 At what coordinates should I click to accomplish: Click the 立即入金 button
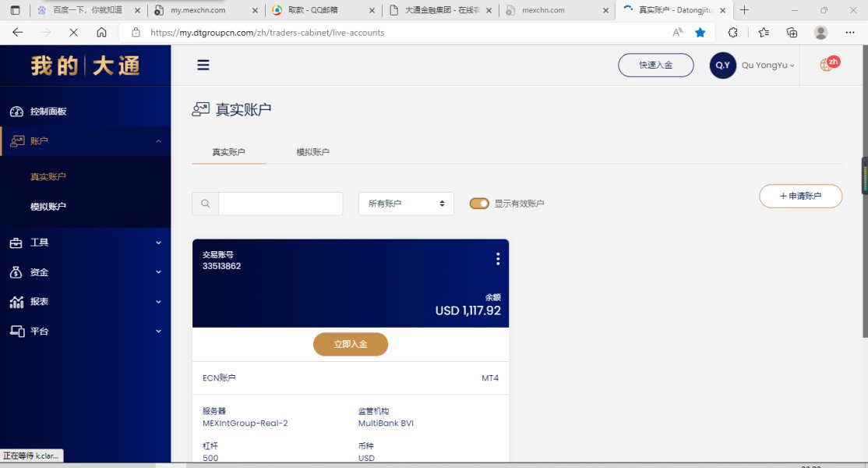click(351, 345)
